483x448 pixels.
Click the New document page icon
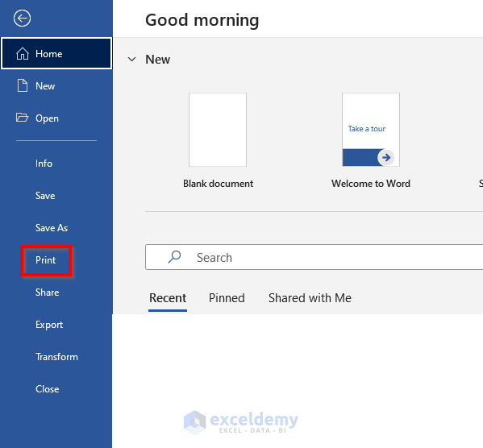pos(23,85)
